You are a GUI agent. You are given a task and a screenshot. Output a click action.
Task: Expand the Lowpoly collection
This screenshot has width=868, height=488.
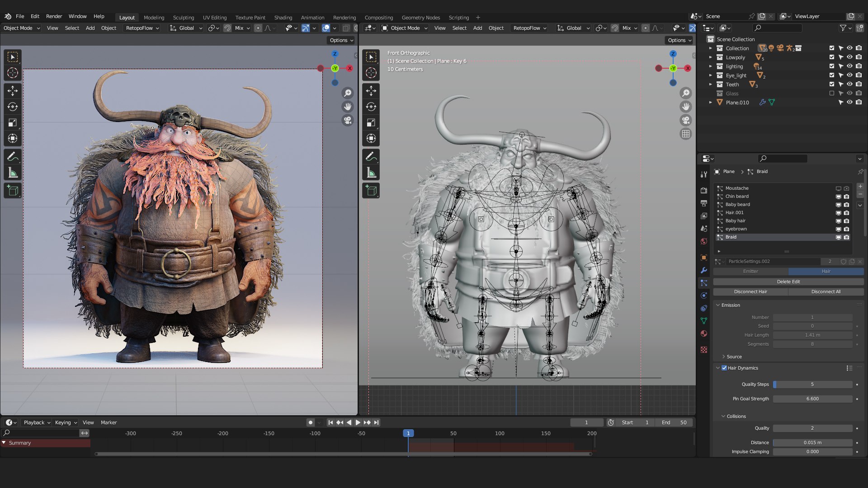[710, 57]
